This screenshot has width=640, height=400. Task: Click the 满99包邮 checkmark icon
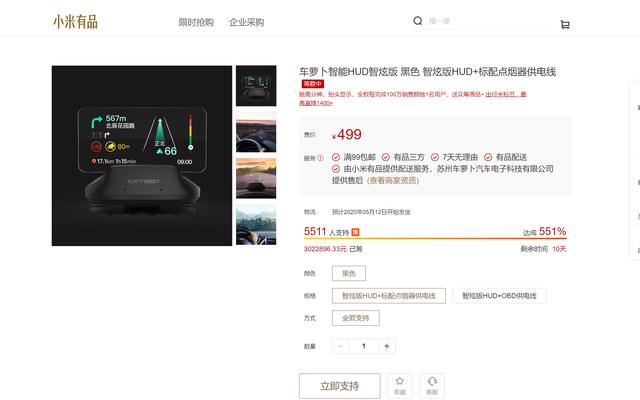point(336,157)
